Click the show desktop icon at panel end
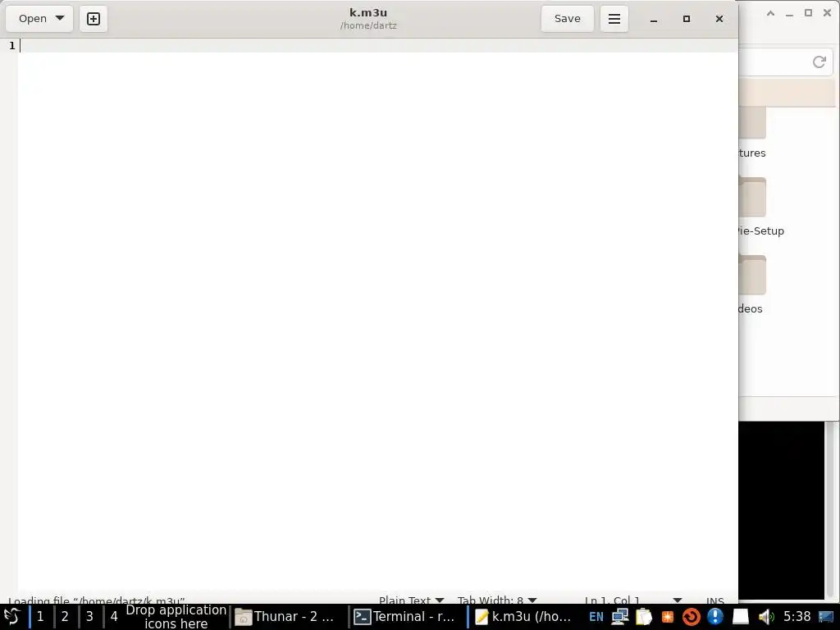 tap(827, 617)
